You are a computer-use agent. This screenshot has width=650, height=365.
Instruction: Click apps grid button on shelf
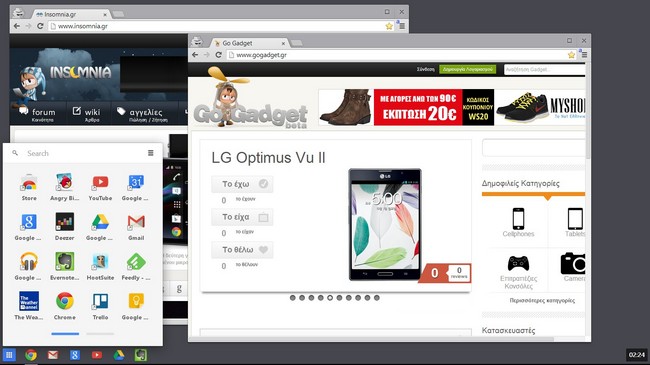9,355
